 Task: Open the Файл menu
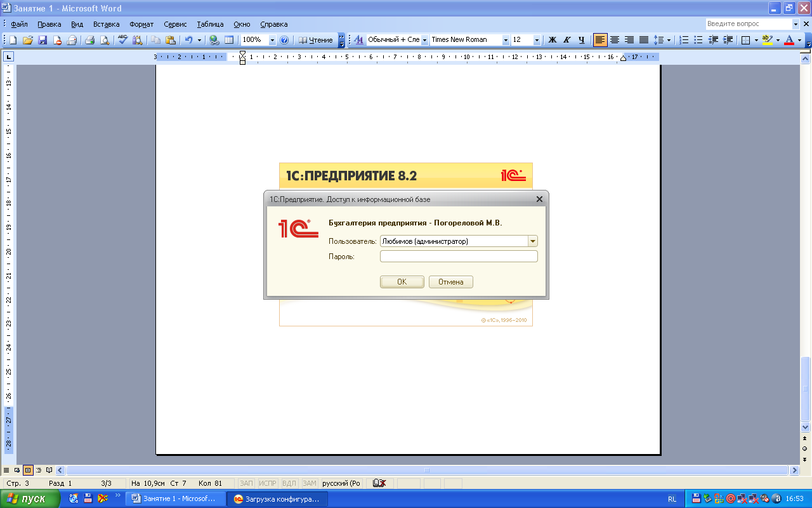point(19,24)
